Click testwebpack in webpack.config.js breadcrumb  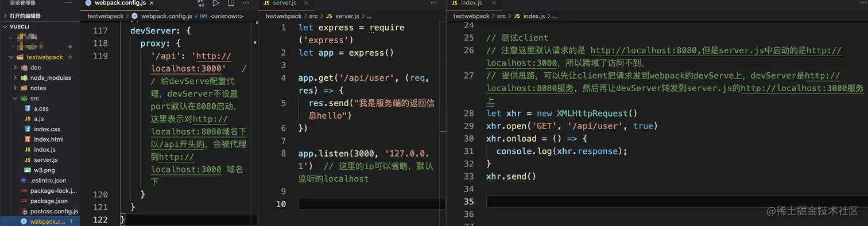click(105, 16)
